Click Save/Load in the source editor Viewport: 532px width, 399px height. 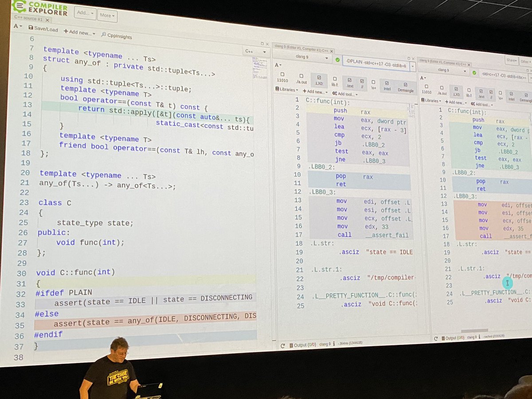(x=43, y=29)
